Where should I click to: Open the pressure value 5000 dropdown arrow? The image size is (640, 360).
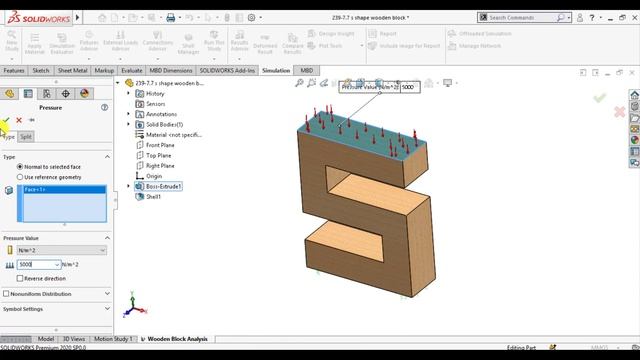coord(57,264)
